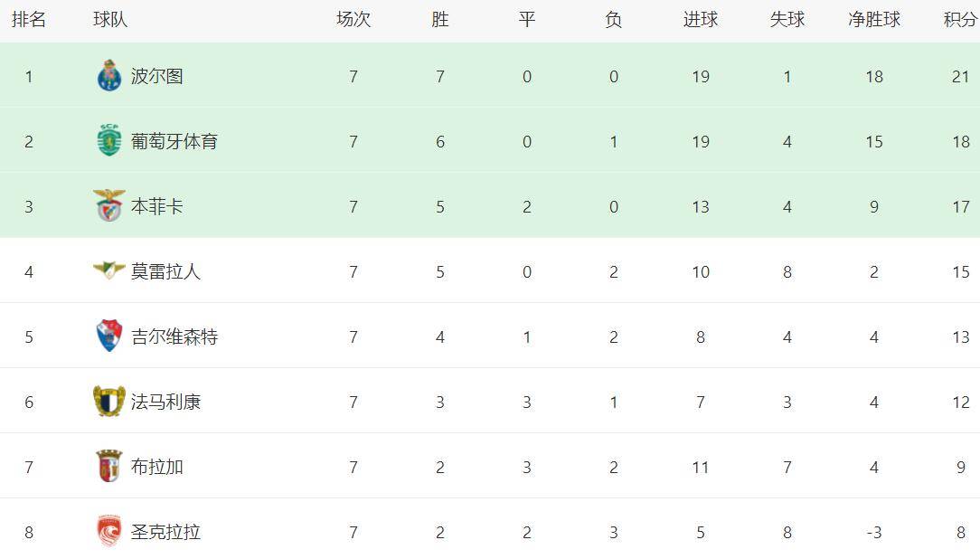Open the 葡萄牙体育 team link
The image size is (980, 559).
[174, 141]
